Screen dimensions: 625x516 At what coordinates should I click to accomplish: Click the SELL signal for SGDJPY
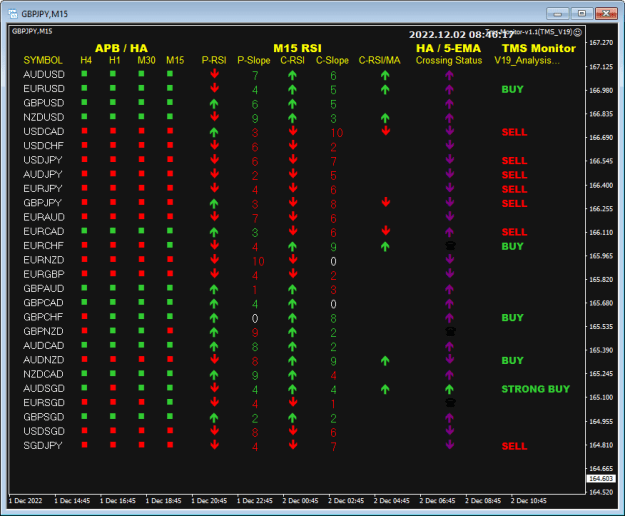pos(514,446)
